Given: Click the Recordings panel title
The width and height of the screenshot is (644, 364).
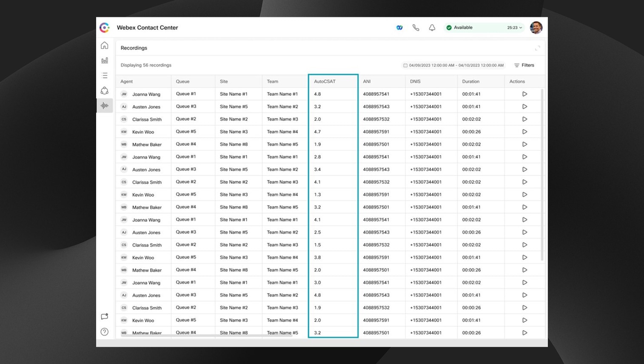Looking at the screenshot, I should (x=134, y=48).
